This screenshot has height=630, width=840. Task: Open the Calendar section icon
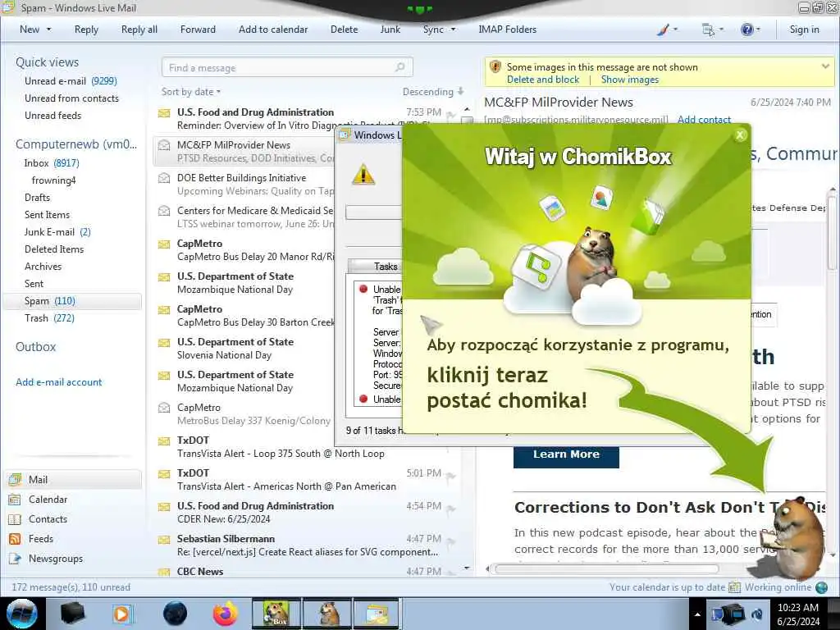click(15, 500)
